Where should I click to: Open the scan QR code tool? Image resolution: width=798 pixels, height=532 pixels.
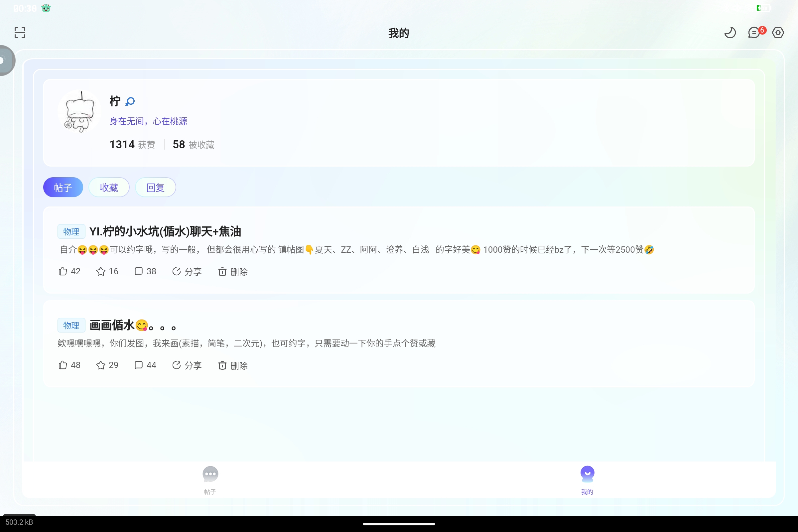[x=19, y=33]
